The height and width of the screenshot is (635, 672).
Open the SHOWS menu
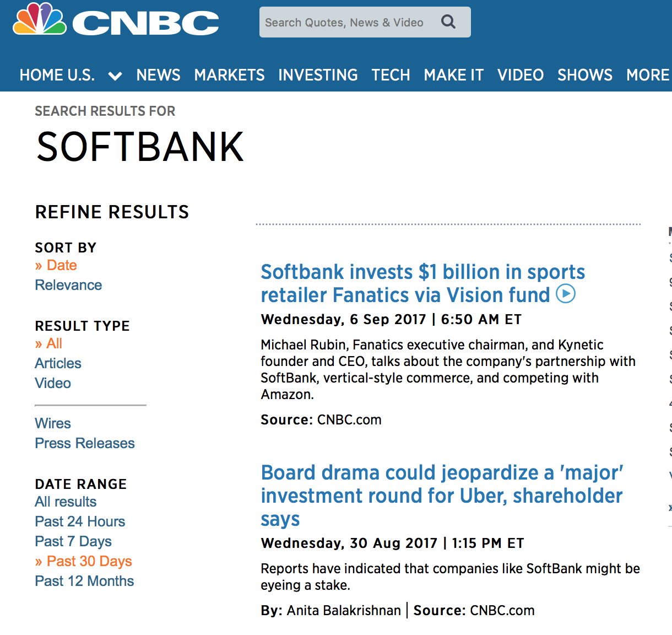585,75
